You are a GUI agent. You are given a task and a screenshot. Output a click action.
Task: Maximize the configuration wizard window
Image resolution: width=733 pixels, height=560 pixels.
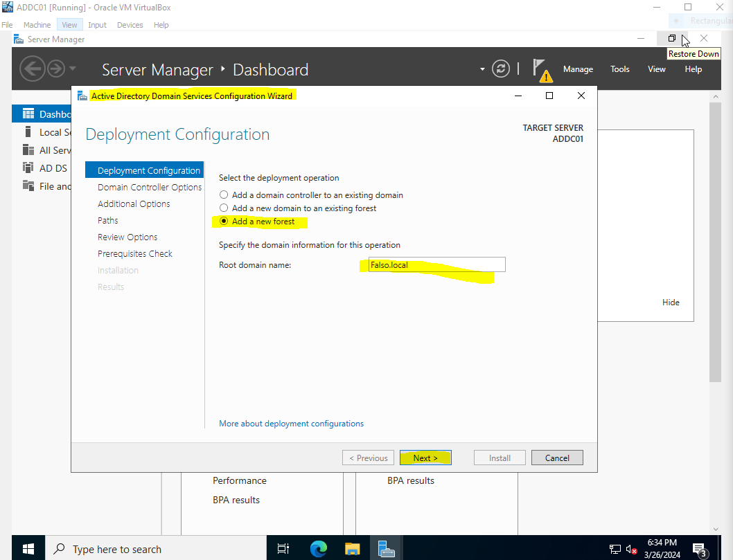[x=549, y=96]
